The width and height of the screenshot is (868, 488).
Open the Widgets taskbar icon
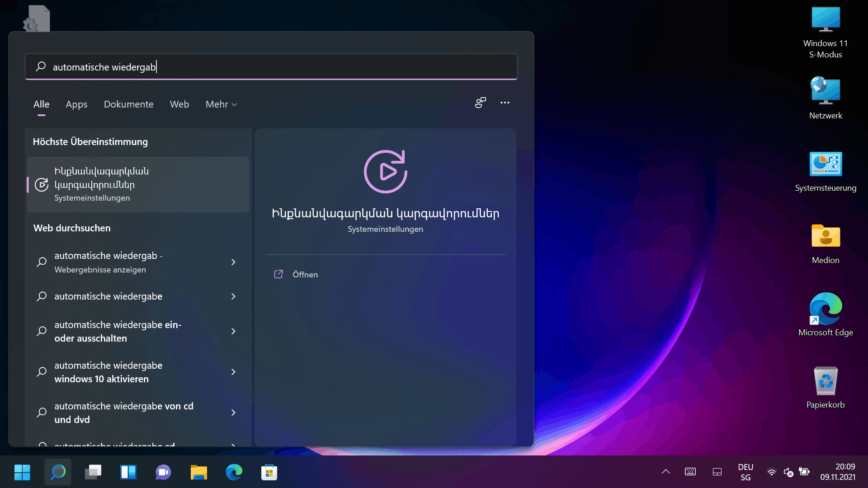128,472
